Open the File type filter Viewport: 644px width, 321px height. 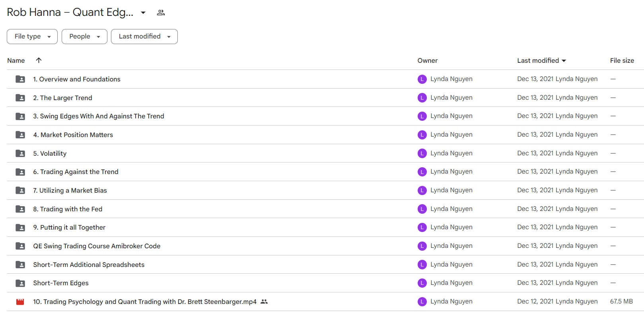pyautogui.click(x=32, y=37)
